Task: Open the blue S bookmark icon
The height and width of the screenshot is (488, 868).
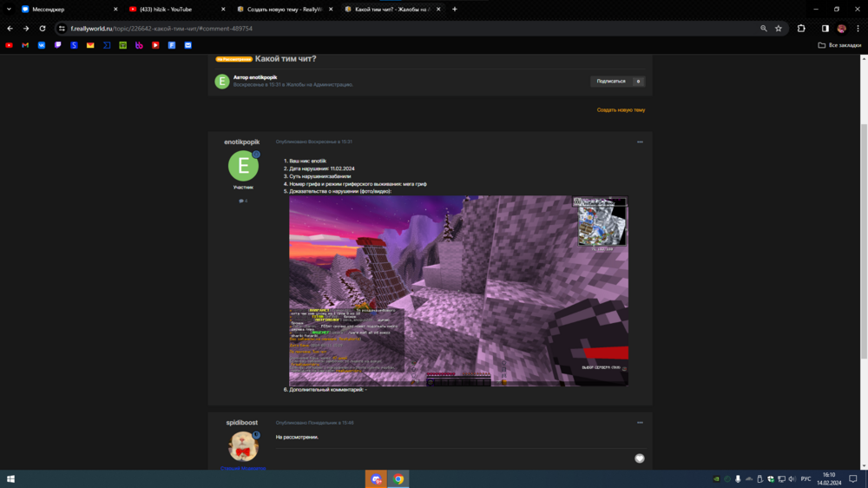Action: click(x=74, y=45)
